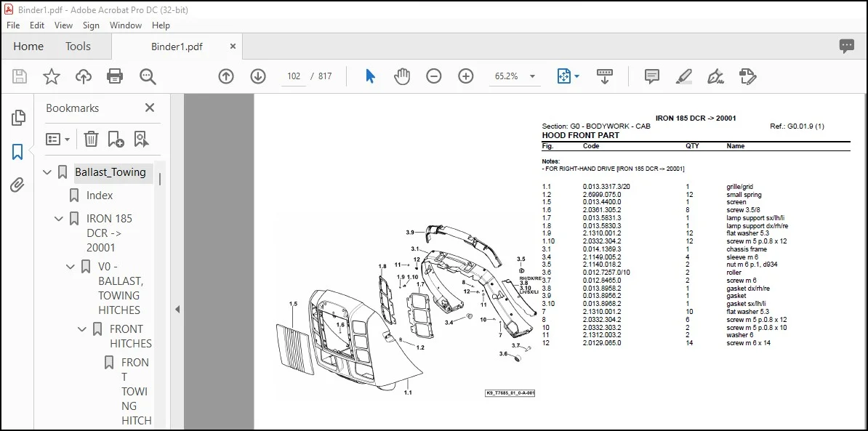Select FRONT HITCHES bookmark
This screenshot has width=868, height=431.
click(131, 337)
